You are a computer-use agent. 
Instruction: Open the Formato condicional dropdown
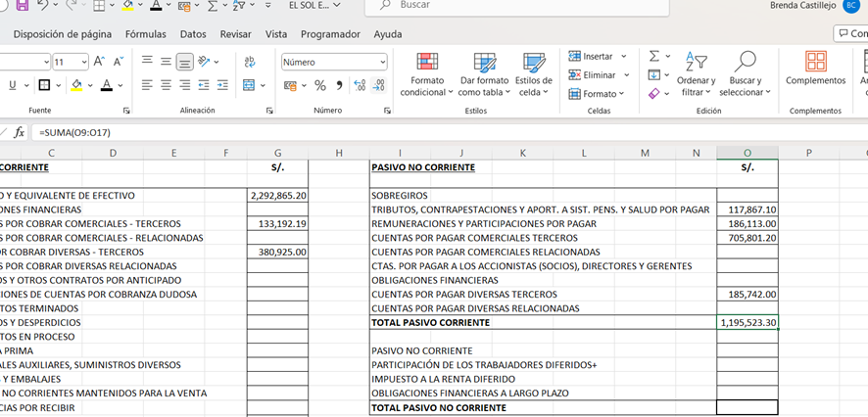click(427, 74)
